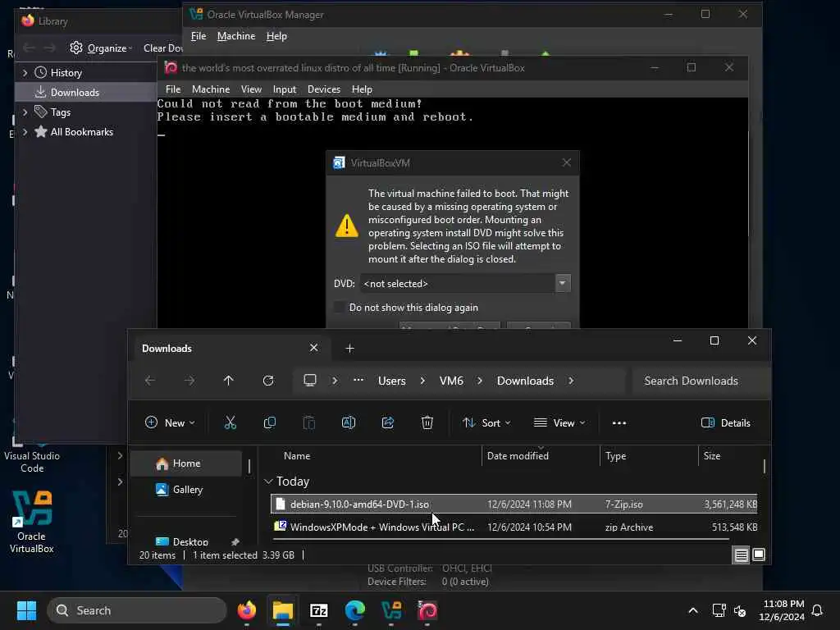Click the Delete trash icon in Explorer toolbar

click(x=427, y=422)
